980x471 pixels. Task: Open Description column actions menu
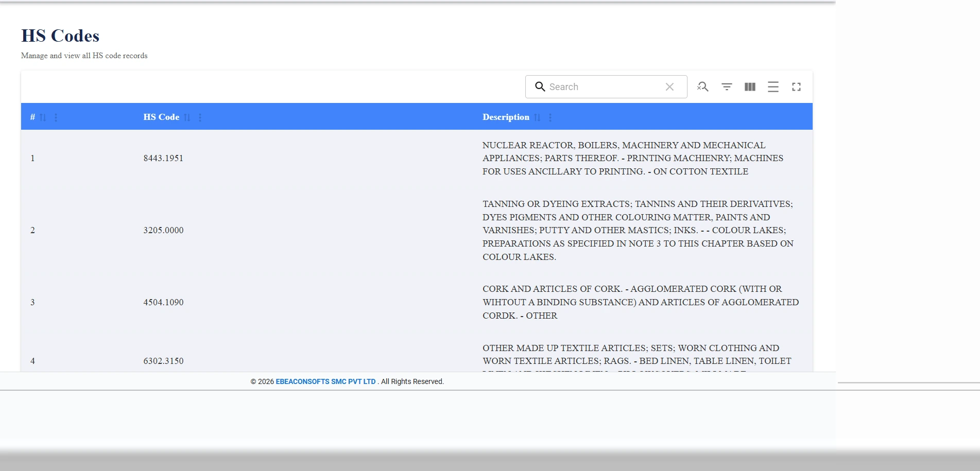pyautogui.click(x=550, y=117)
